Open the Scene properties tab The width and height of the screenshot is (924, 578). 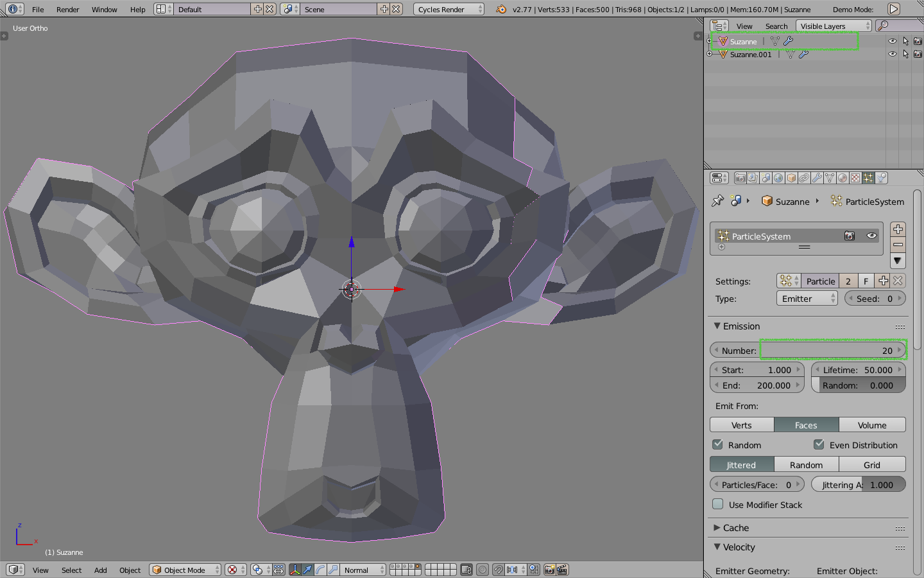point(766,178)
